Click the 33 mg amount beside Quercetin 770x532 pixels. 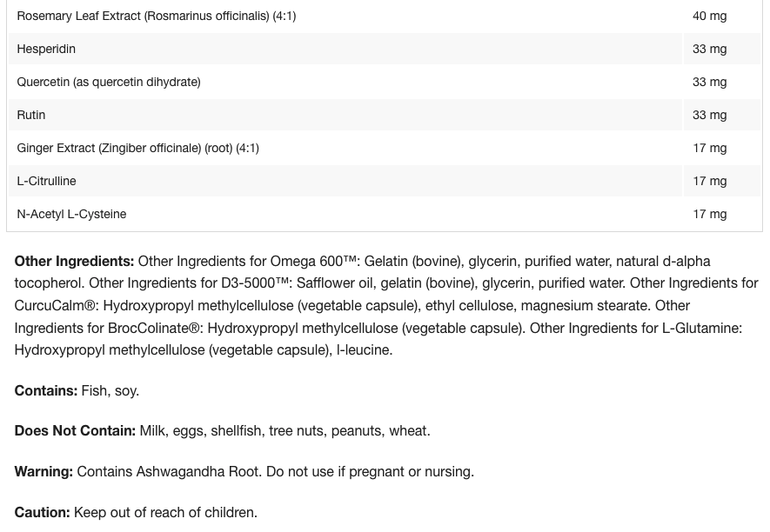pos(709,82)
